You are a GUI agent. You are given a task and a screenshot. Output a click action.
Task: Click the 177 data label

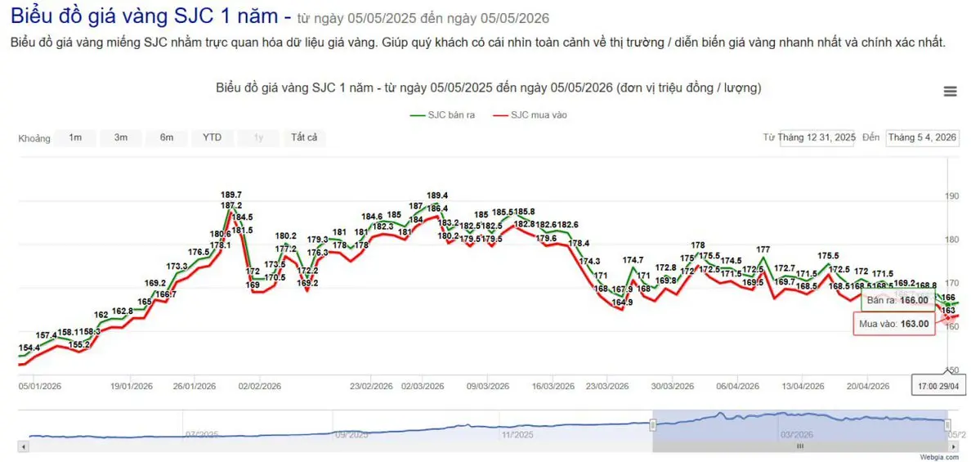click(763, 249)
